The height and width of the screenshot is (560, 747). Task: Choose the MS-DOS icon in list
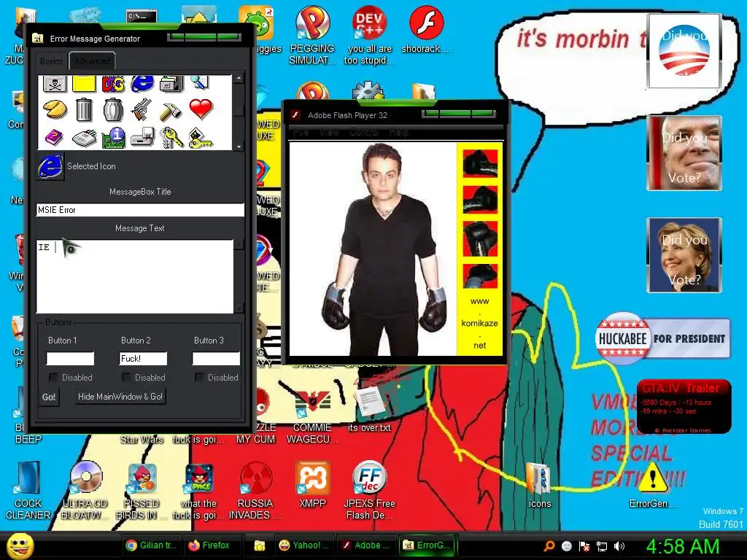click(x=113, y=85)
